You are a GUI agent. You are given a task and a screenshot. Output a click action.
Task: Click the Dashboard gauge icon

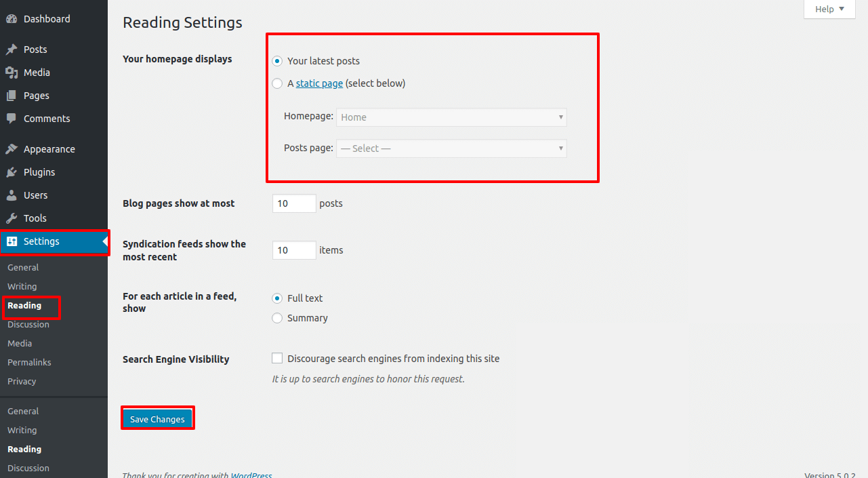[x=12, y=19]
